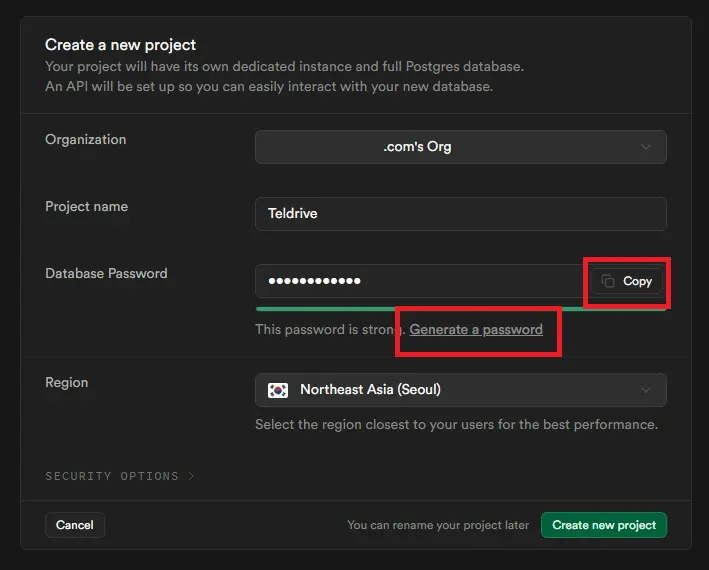Click the Create a new project heading
This screenshot has width=709, height=570.
coord(121,45)
